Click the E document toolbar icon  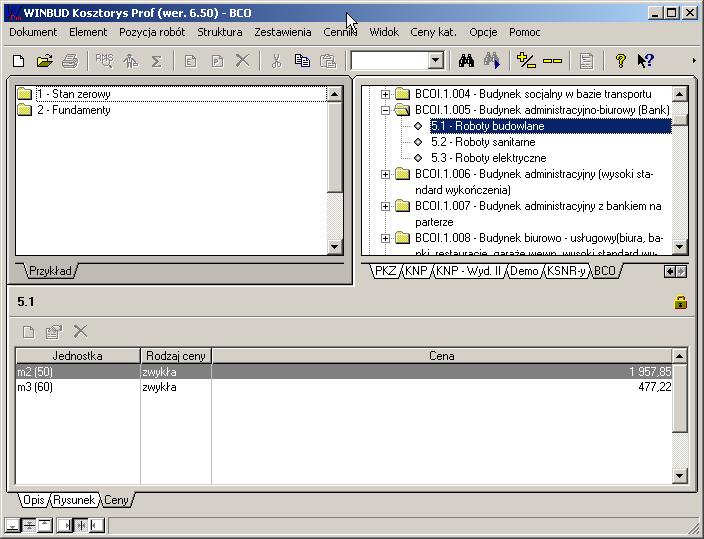[x=191, y=61]
